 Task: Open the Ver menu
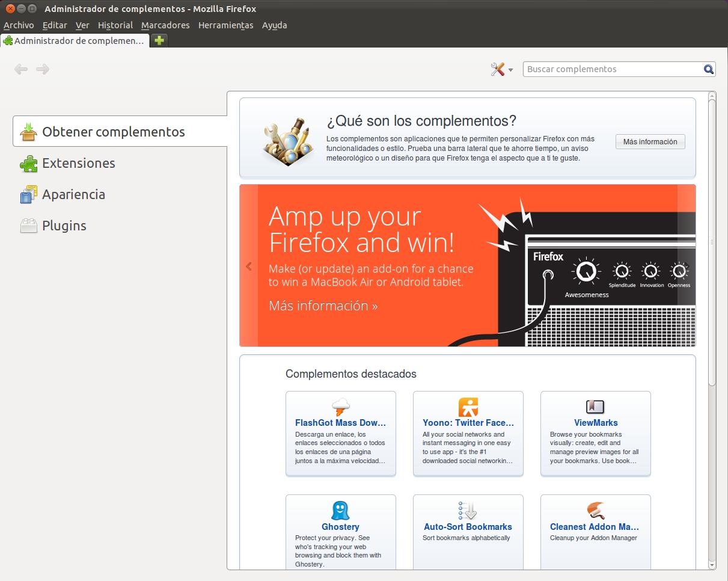(x=82, y=25)
